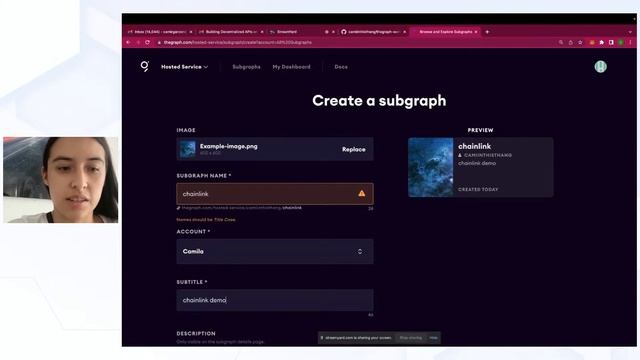This screenshot has width=640, height=360.
Task: Close the Browse and Explore Subgraphs tab
Action: pos(476,32)
